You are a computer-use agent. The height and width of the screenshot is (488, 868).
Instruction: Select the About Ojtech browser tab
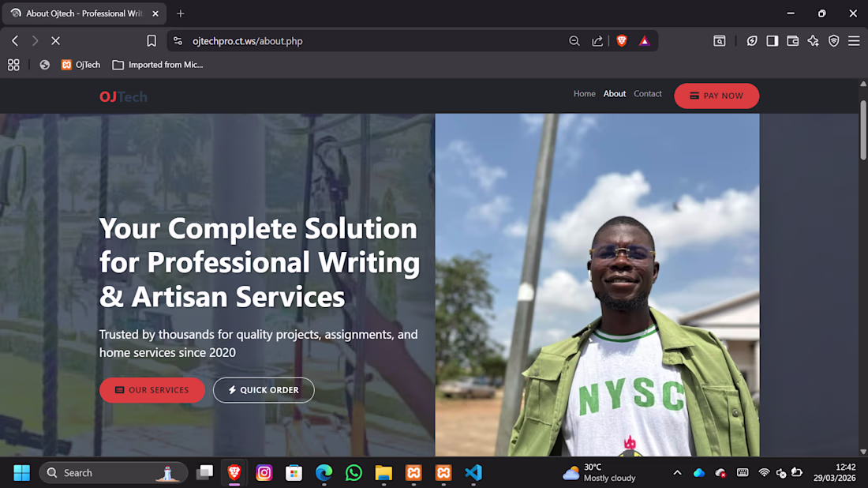coord(84,13)
